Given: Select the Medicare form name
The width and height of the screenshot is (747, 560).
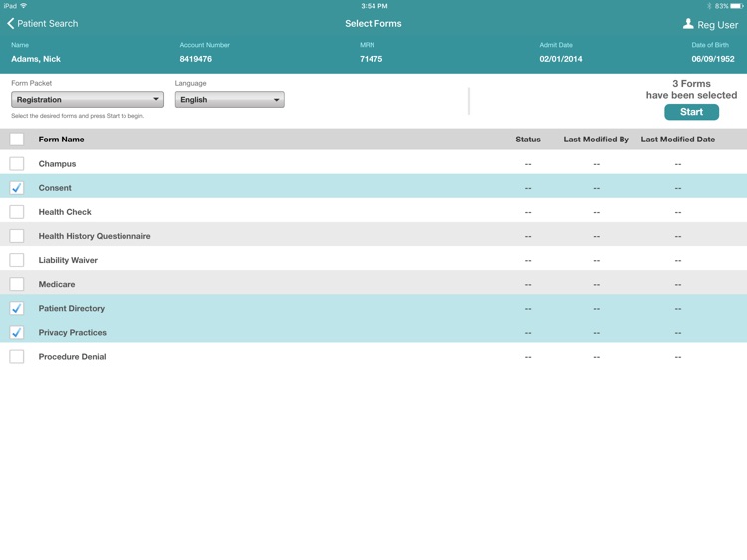Looking at the screenshot, I should (57, 284).
